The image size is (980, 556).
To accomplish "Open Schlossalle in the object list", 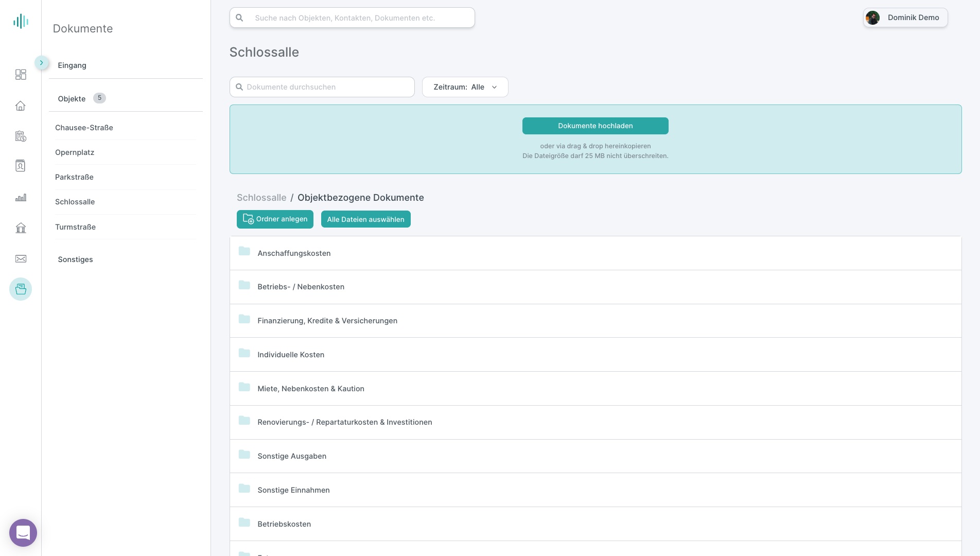I will (x=75, y=202).
